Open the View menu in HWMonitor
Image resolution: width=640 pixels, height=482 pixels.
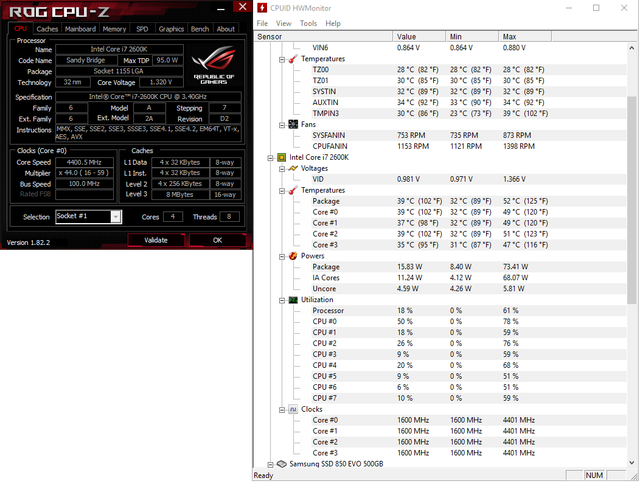pos(283,23)
